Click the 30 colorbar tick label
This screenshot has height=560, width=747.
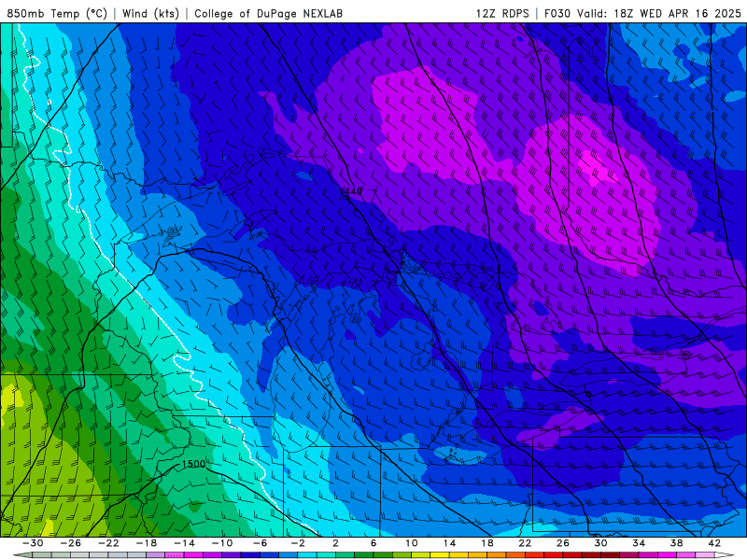point(600,543)
